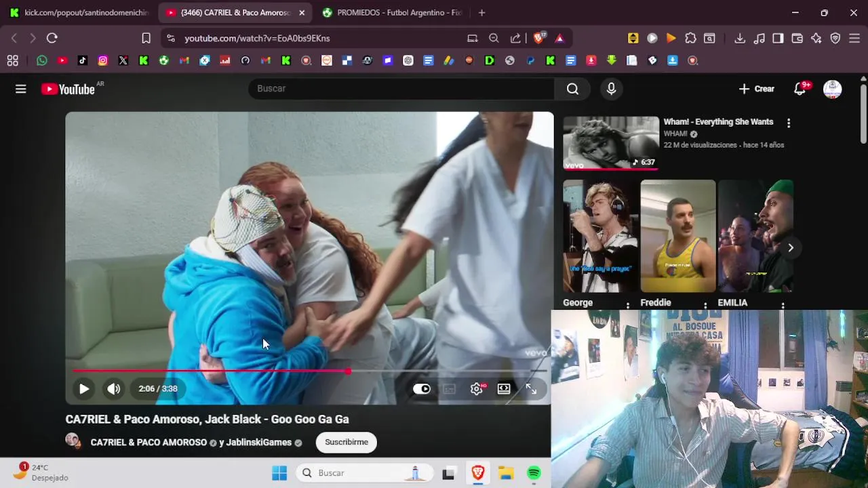
Task: Toggle the player's subtitles button
Action: point(449,389)
